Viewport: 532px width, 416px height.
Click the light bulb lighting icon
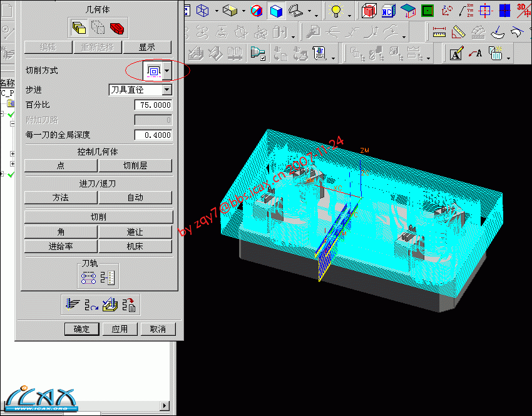point(336,11)
